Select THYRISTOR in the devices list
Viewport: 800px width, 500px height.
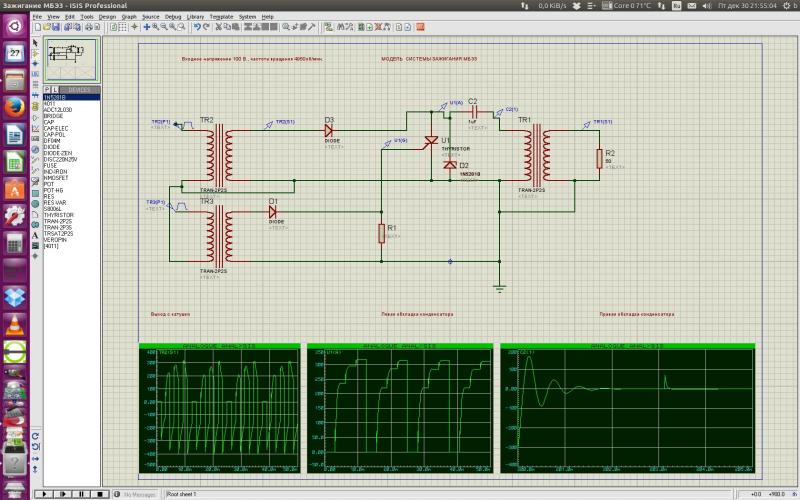coord(59,215)
